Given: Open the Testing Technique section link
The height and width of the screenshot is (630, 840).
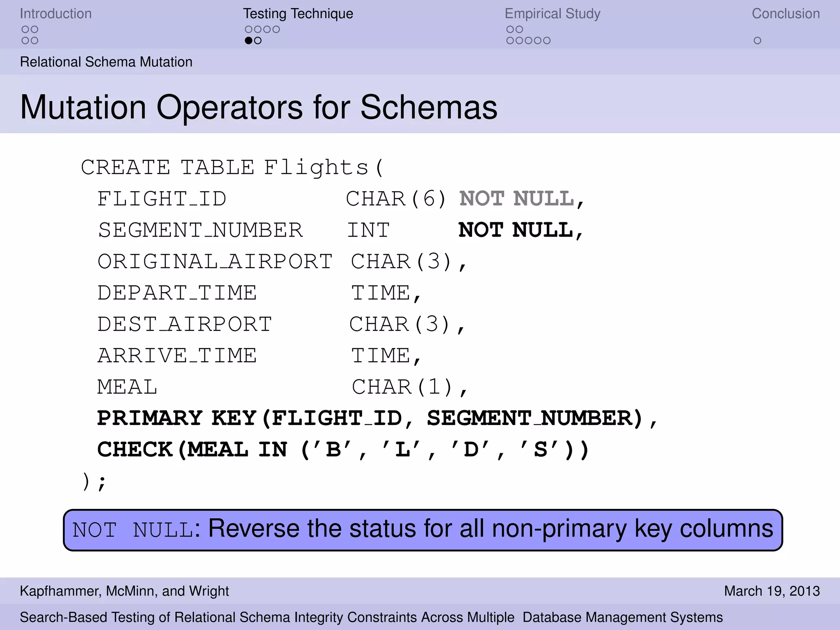Looking at the screenshot, I should pyautogui.click(x=298, y=14).
